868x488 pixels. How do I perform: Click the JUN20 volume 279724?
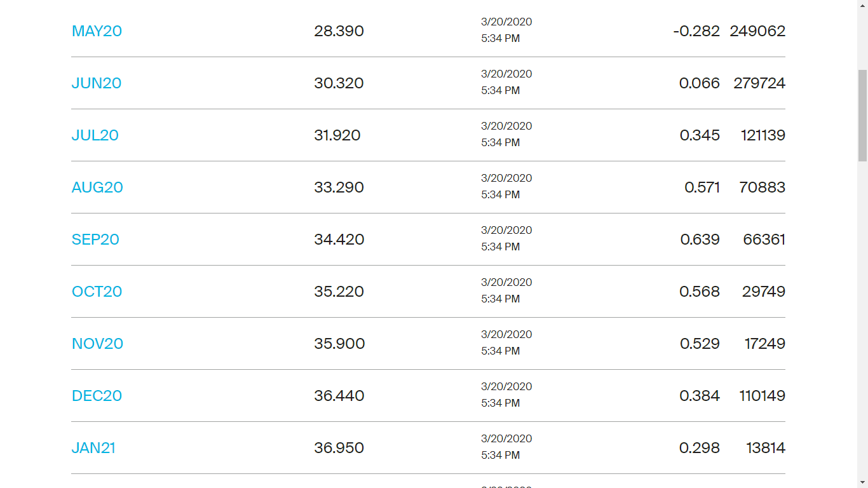(x=759, y=83)
